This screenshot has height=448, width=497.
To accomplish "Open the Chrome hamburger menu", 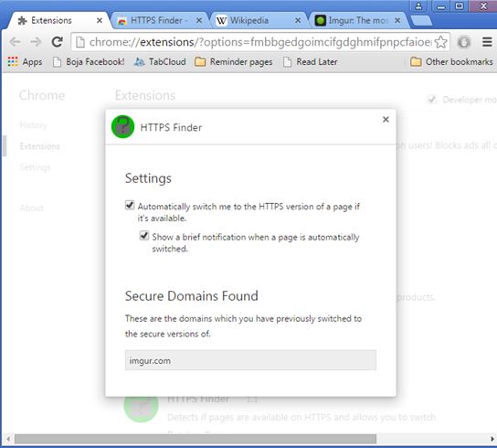I will 487,42.
